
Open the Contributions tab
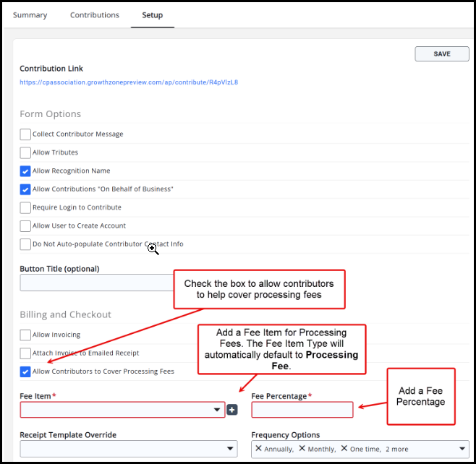(x=95, y=15)
